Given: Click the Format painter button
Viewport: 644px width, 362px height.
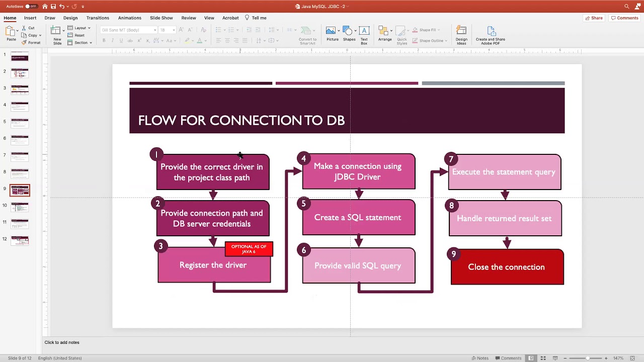Looking at the screenshot, I should coord(31,43).
